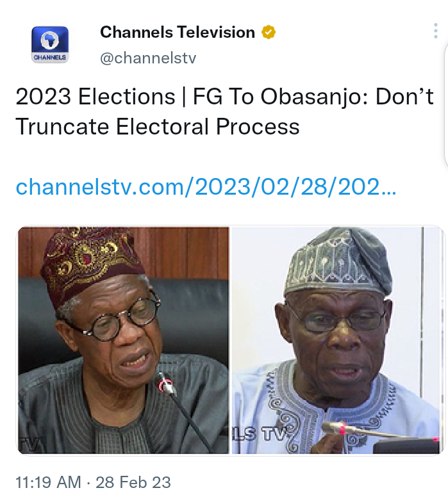
Task: Open the @channelstv handle
Action: click(148, 58)
